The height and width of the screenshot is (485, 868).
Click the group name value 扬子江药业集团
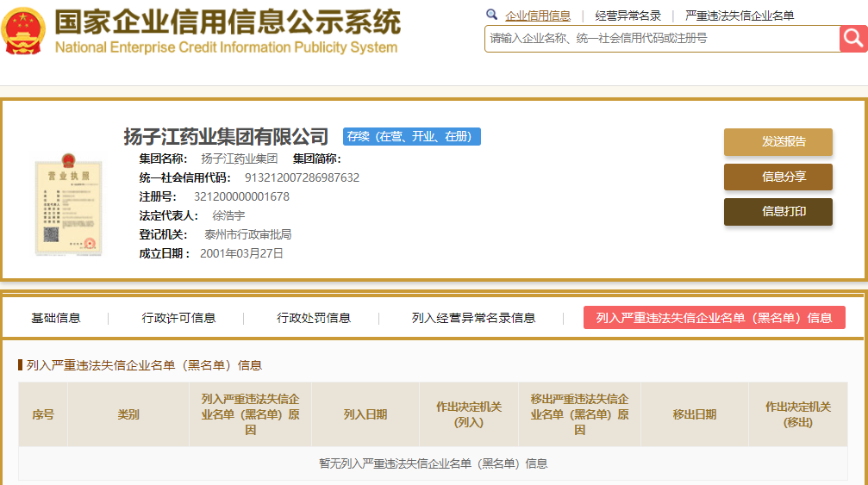[x=239, y=159]
